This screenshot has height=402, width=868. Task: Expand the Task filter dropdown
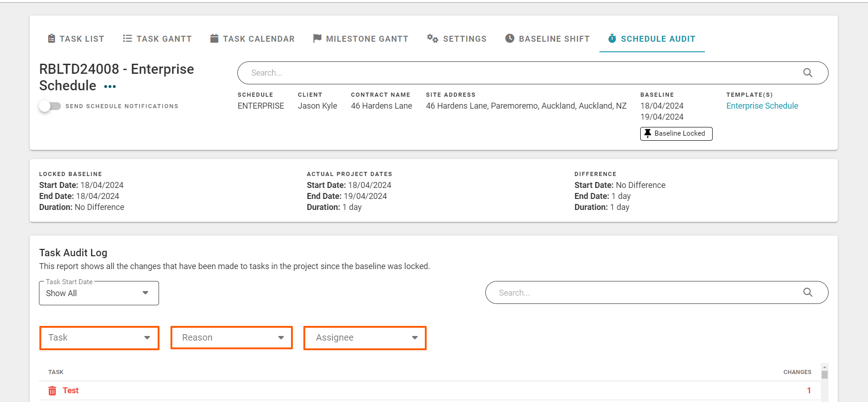pyautogui.click(x=99, y=338)
